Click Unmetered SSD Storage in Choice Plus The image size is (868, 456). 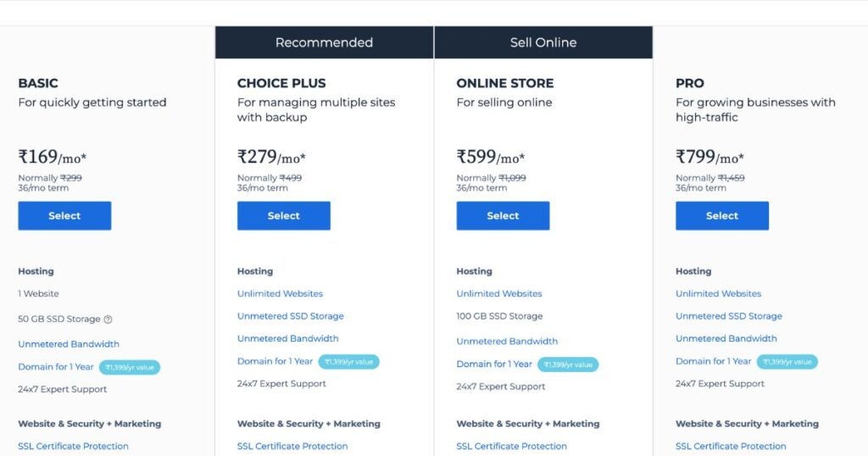pos(291,316)
